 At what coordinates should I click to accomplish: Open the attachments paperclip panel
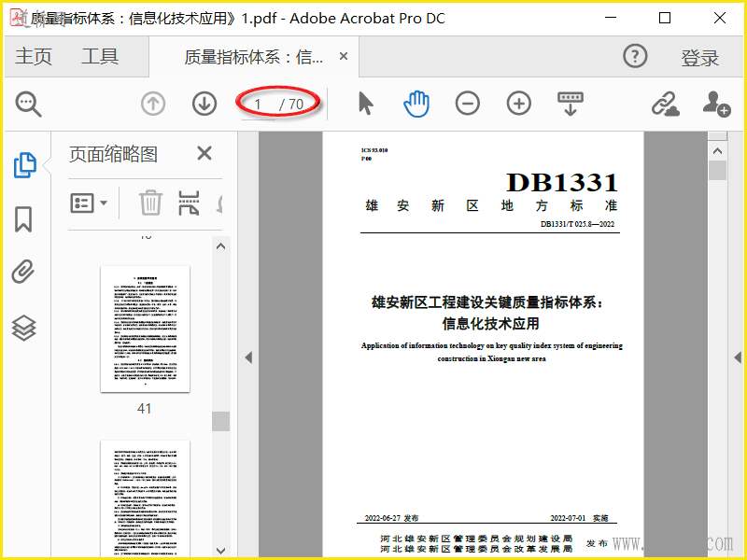point(23,272)
